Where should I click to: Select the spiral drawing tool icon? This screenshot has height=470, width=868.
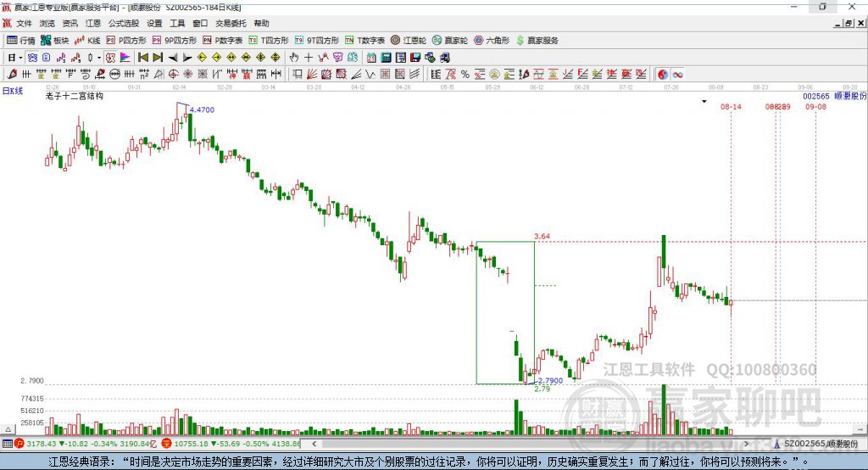pyautogui.click(x=86, y=75)
